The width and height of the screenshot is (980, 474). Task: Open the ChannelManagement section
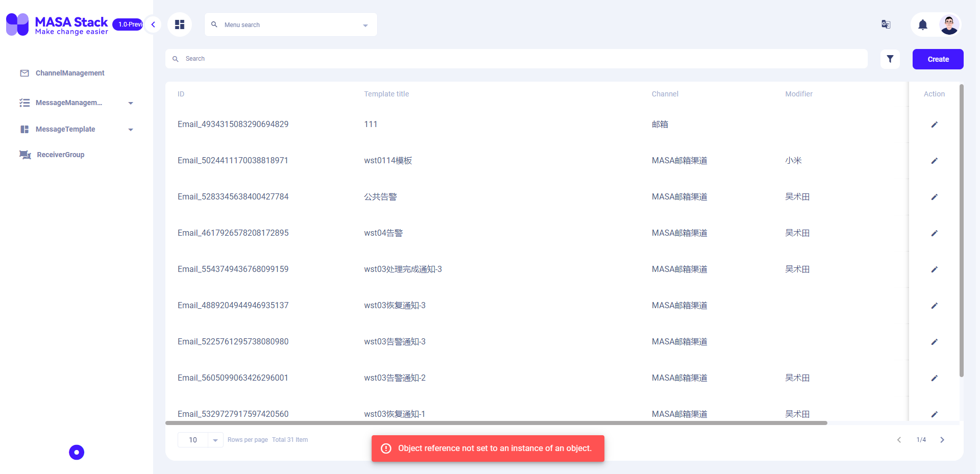[69, 73]
